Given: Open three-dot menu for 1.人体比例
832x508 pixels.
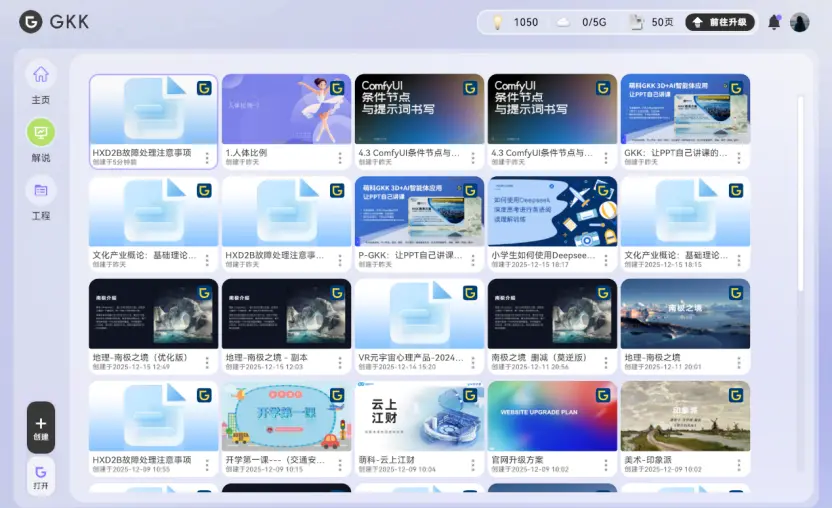Looking at the screenshot, I should 340,157.
